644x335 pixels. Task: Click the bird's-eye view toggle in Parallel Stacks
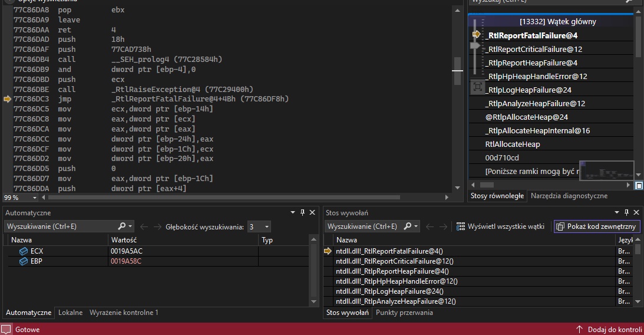click(639, 185)
